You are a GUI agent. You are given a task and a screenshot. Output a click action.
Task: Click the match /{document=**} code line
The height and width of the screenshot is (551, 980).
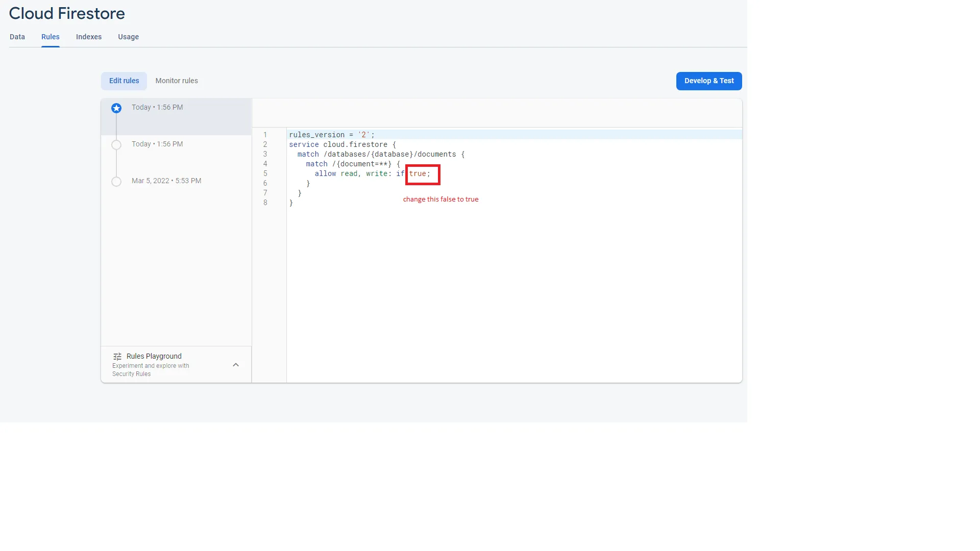tap(353, 164)
